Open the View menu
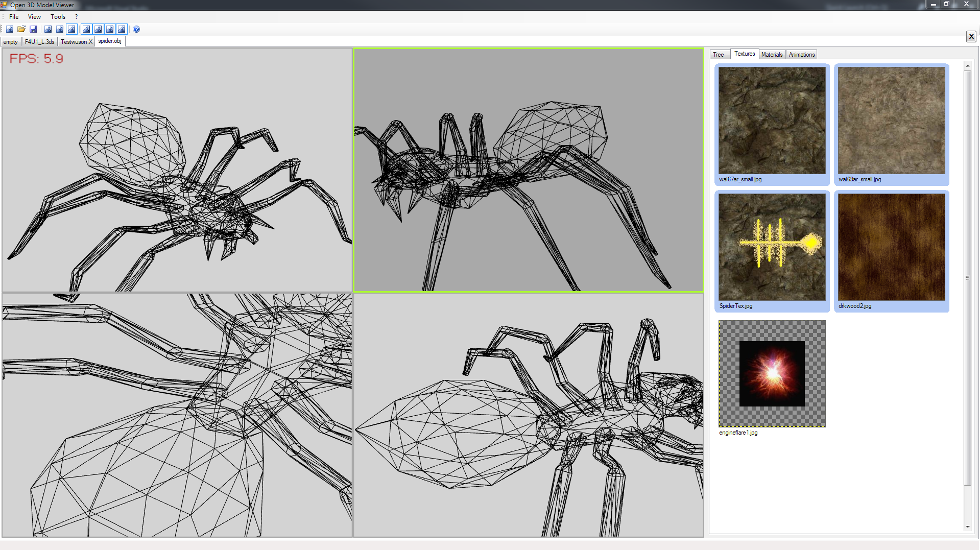The height and width of the screenshot is (550, 980). click(34, 17)
